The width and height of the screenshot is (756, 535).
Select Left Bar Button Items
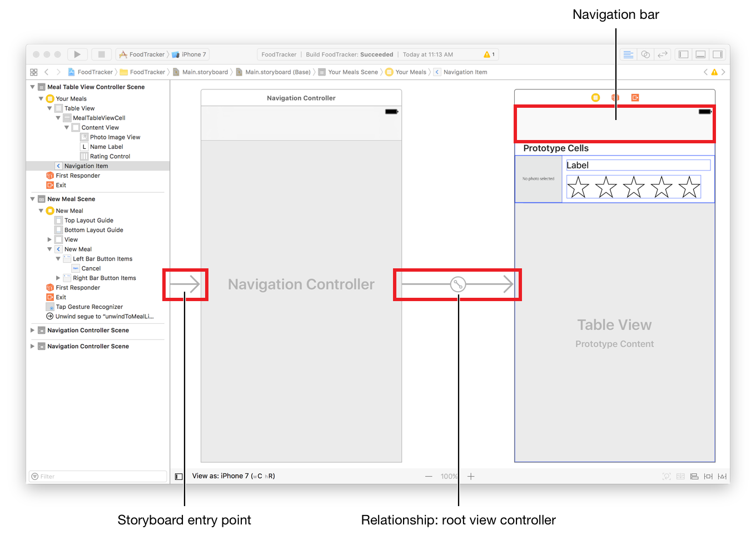(98, 259)
